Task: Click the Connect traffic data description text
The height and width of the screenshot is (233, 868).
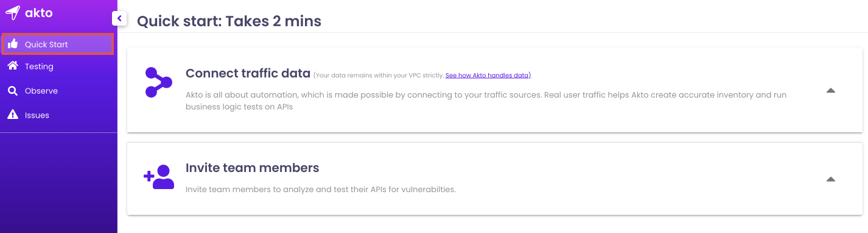Action: [x=486, y=101]
